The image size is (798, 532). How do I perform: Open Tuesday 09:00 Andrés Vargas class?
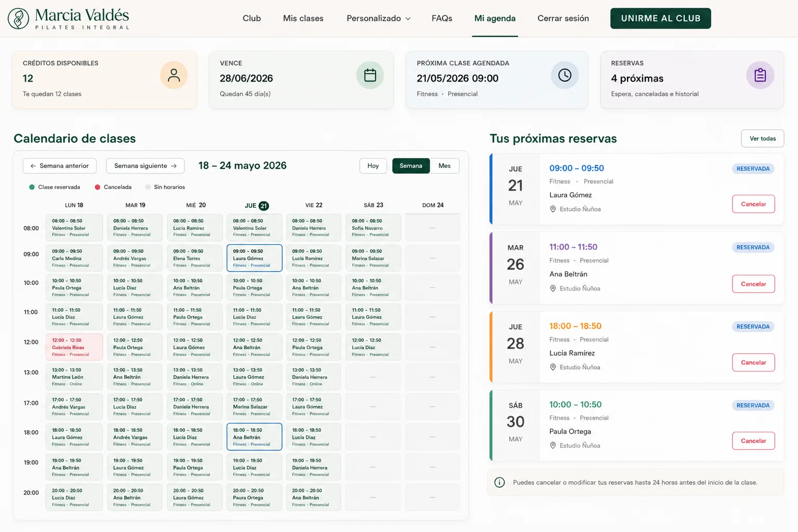tap(135, 258)
